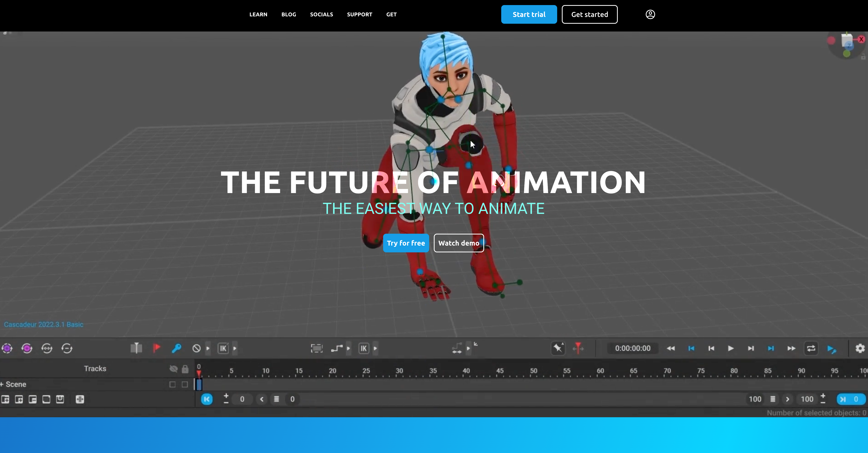This screenshot has width=868, height=453.
Task: Click the Start trial button
Action: point(529,15)
